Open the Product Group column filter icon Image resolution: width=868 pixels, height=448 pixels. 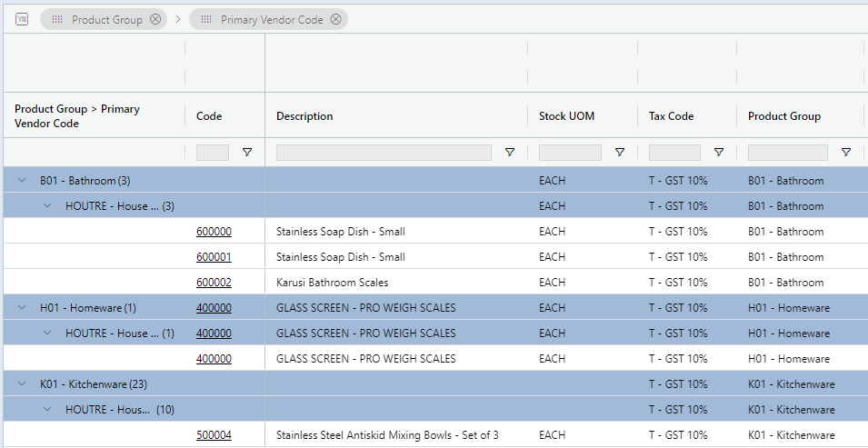pos(846,153)
